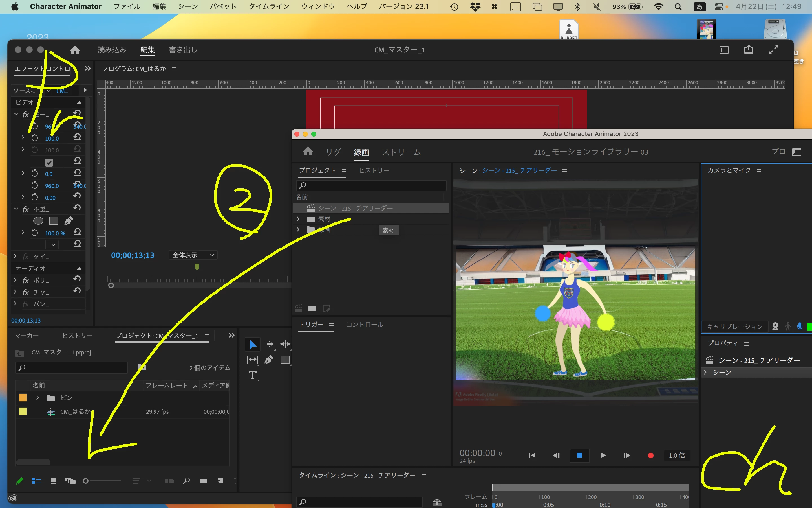
Task: Reset the opacity 100.0 % parameter
Action: (77, 232)
